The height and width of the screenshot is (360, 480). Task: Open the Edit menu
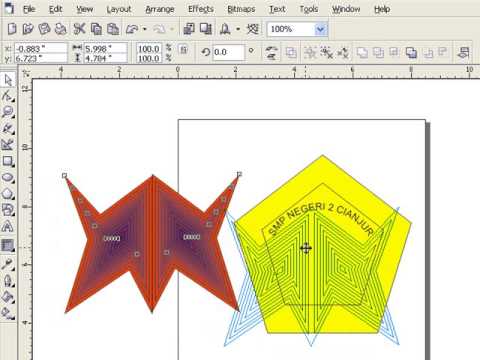55,9
